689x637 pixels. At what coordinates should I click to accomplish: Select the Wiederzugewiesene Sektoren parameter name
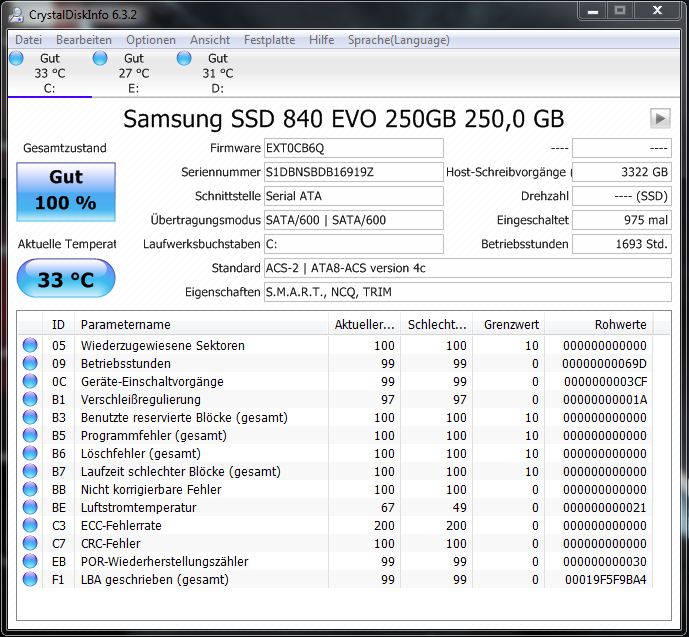163,346
